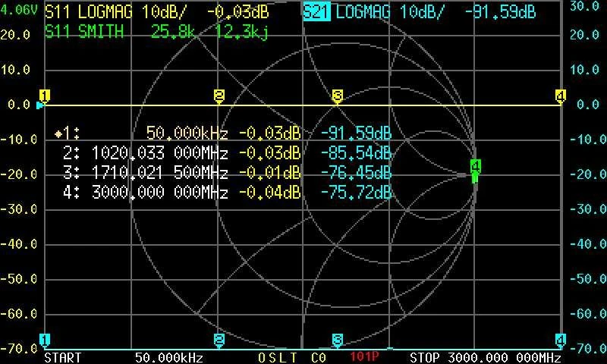Click the left axis label -70.0
The height and width of the screenshot is (364, 607).
(19, 350)
